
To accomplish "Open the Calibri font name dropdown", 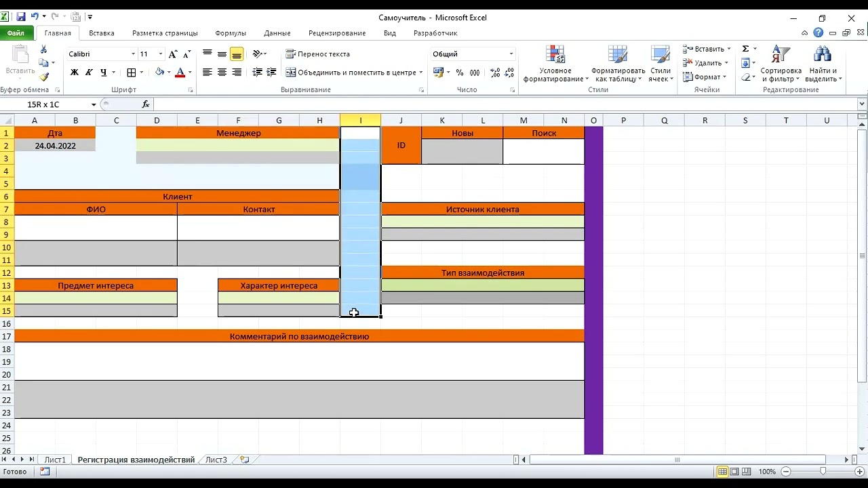I will coord(133,54).
